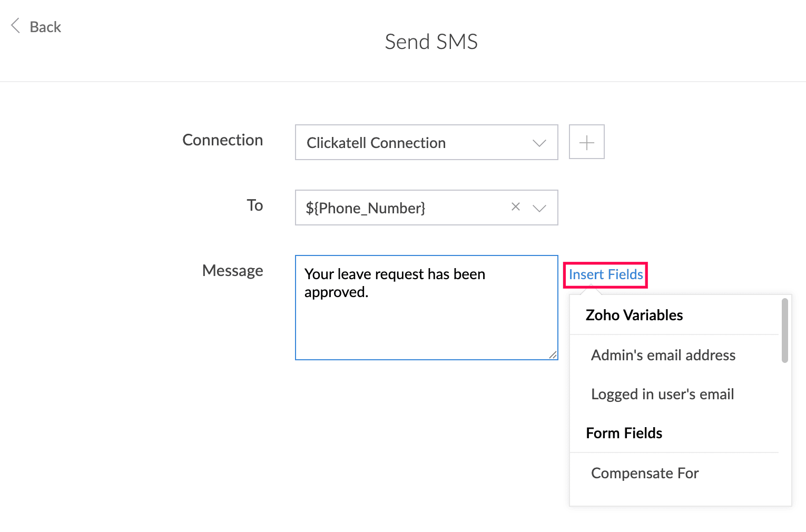The image size is (806, 532).
Task: Click the Zoho Variables section header
Action: (634, 315)
